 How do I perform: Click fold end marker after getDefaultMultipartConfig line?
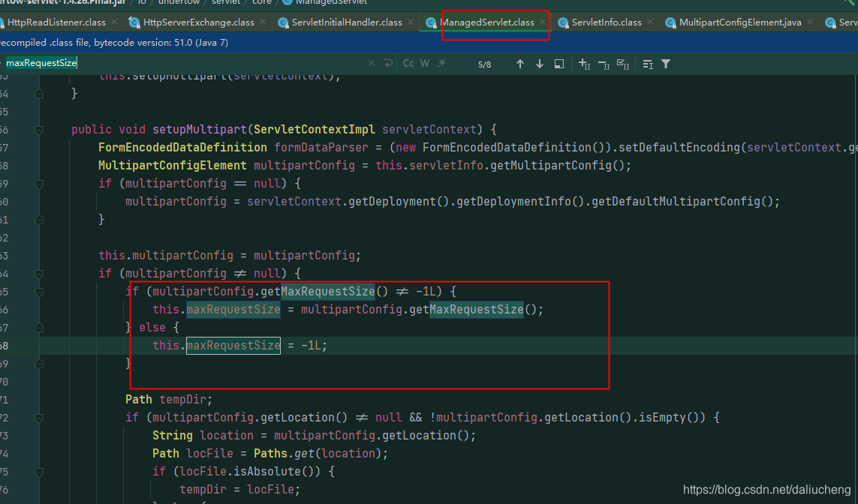39,220
